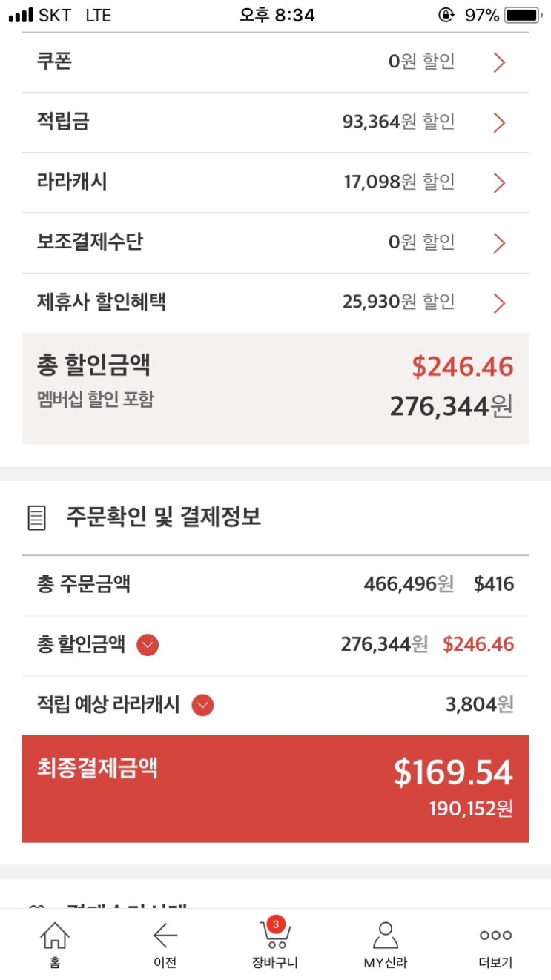Tap the 적립금 93,364원 할인 amount
The height and width of the screenshot is (980, 551).
click(398, 122)
